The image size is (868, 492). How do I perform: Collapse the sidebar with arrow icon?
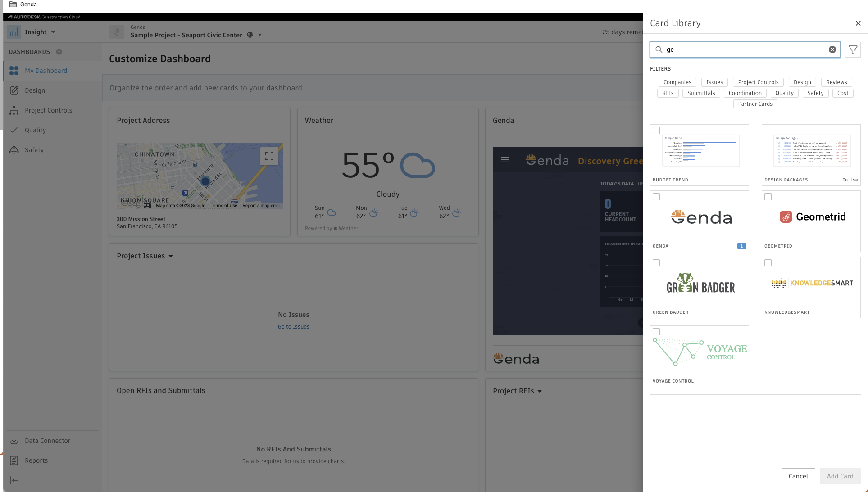pos(14,480)
